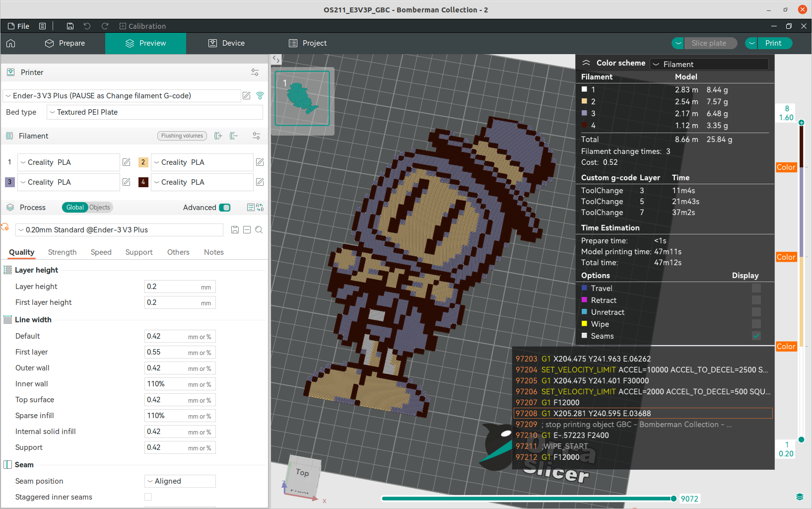Click the Flushing volumes button

pos(182,136)
